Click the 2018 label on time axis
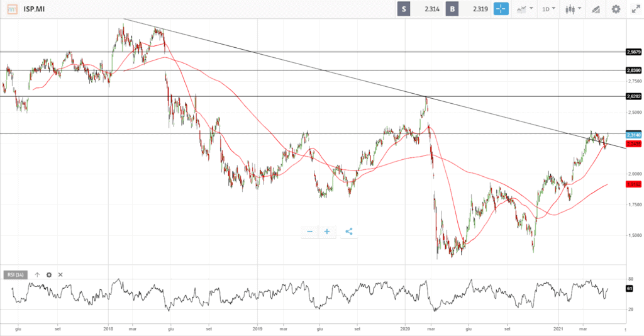The height and width of the screenshot is (336, 644). click(x=108, y=329)
